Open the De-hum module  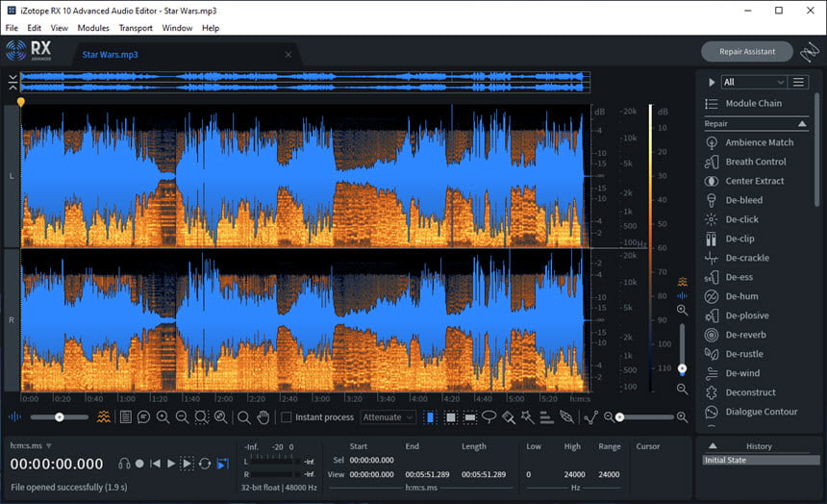click(731, 296)
